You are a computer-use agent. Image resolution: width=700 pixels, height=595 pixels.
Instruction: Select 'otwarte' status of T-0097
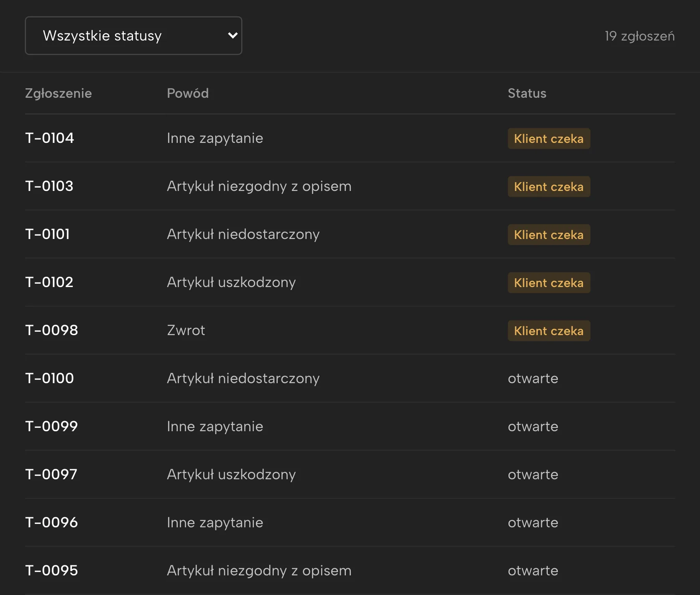533,474
